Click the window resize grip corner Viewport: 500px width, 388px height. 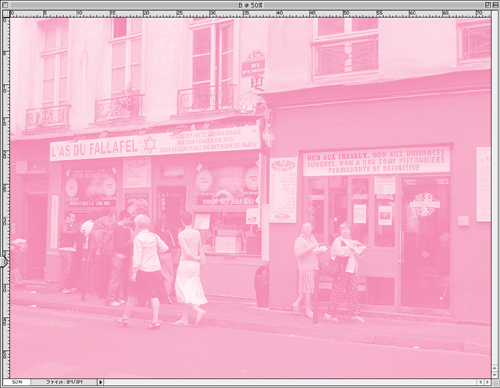494,382
